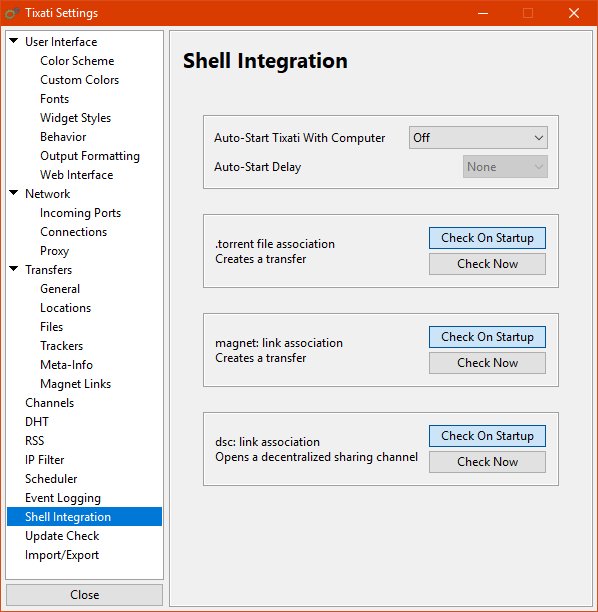Go to Import/Export settings
This screenshot has width=598, height=612.
tap(62, 555)
